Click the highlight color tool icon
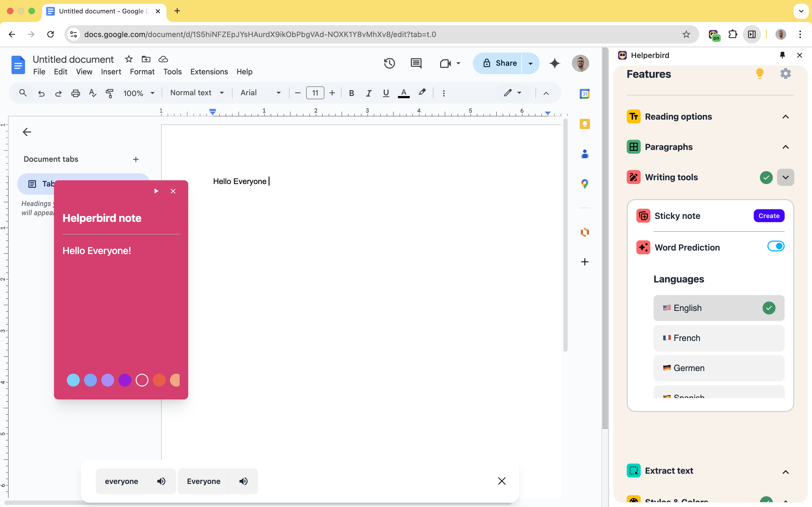812x507 pixels. (x=422, y=92)
